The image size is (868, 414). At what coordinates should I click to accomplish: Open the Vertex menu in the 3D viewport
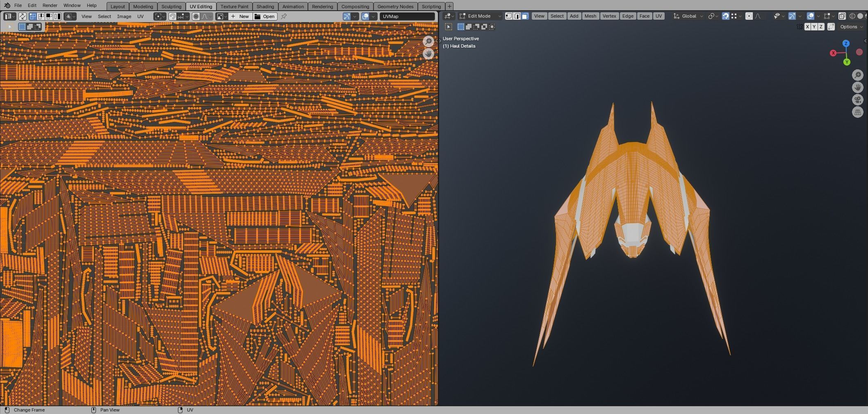tap(609, 16)
